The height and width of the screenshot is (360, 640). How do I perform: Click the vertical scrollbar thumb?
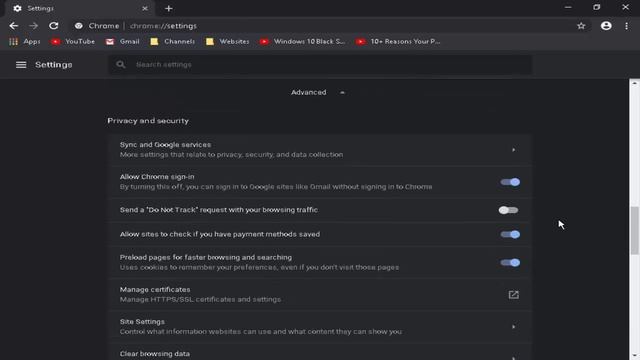coord(634,230)
